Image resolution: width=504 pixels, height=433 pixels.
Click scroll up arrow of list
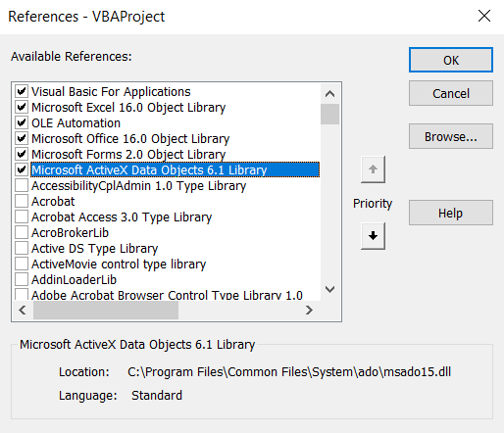tap(329, 94)
